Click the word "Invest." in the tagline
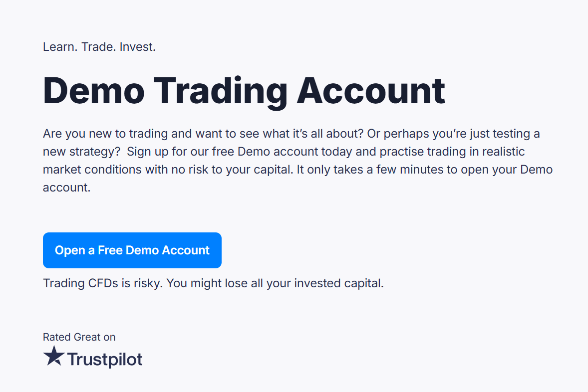The height and width of the screenshot is (392, 588). (x=138, y=47)
